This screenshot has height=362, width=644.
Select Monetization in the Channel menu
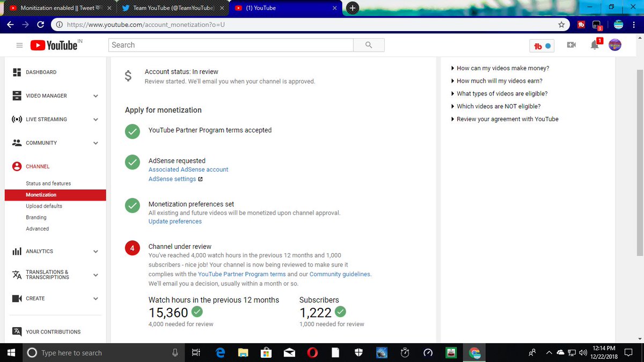pos(55,195)
